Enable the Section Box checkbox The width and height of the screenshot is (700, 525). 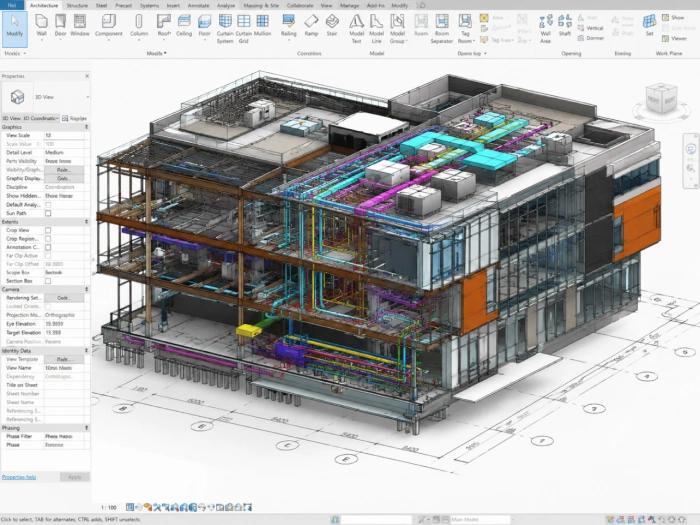(48, 281)
